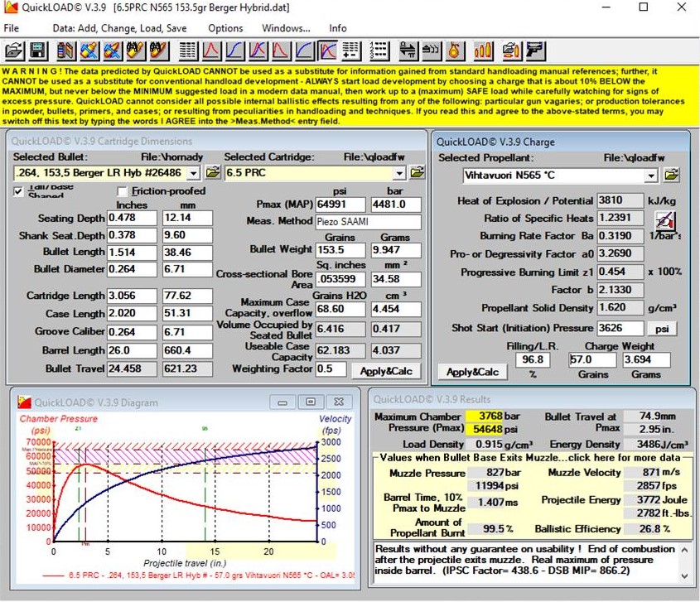Click the Bullet Weight grains field 153.5
Screen dimensions: 700x602
[340, 250]
